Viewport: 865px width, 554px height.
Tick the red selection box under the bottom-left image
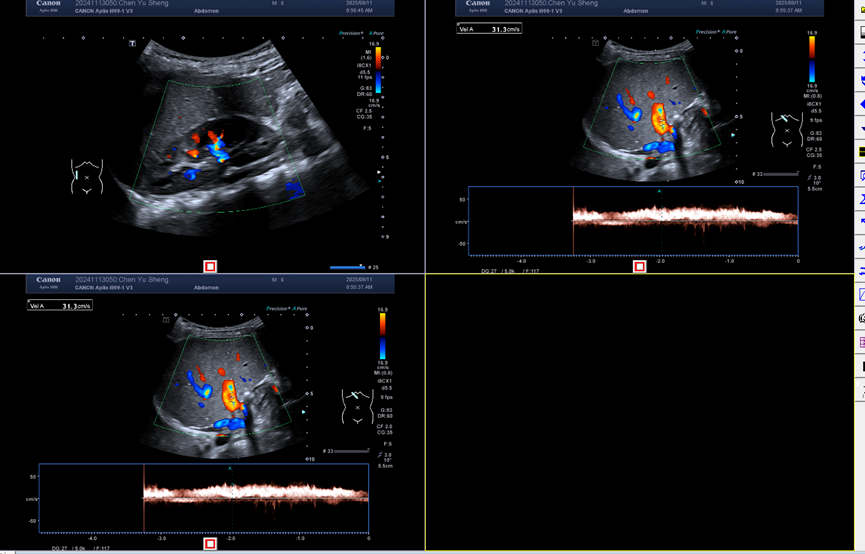tap(210, 544)
